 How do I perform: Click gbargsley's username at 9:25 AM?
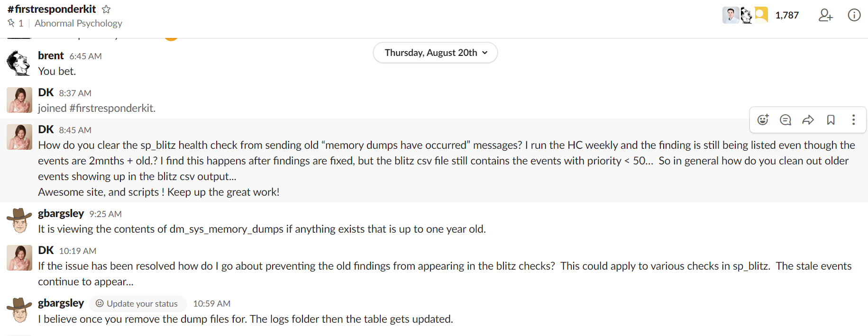coord(61,213)
